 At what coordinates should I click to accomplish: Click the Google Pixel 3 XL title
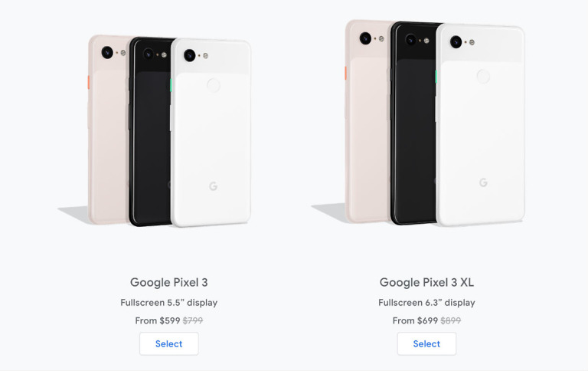426,282
